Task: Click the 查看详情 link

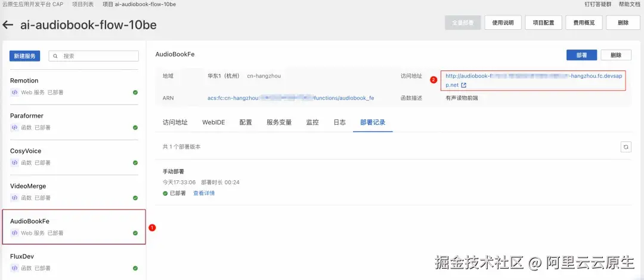Action: 204,193
